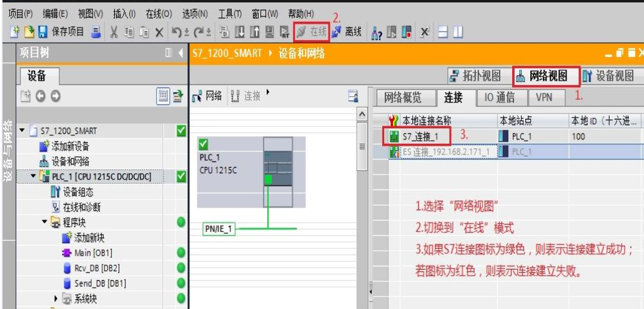
Task: Click the cross-reference X icon
Action: point(425,32)
